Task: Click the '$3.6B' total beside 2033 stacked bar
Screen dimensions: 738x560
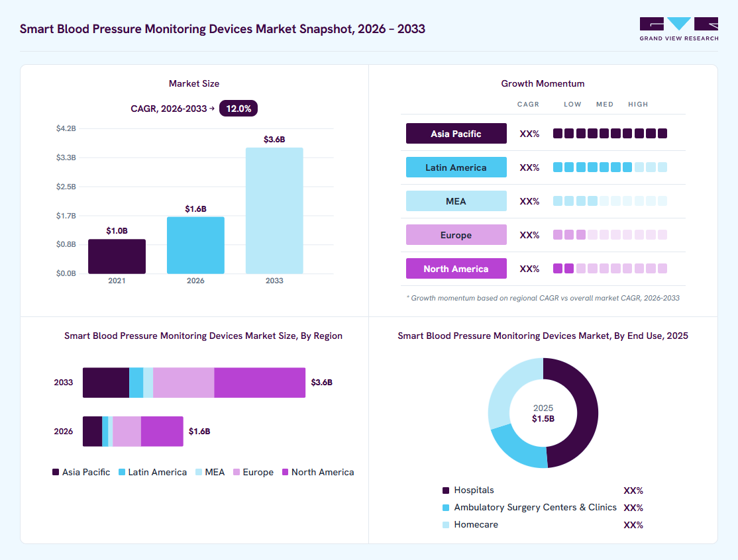Action: 321,382
